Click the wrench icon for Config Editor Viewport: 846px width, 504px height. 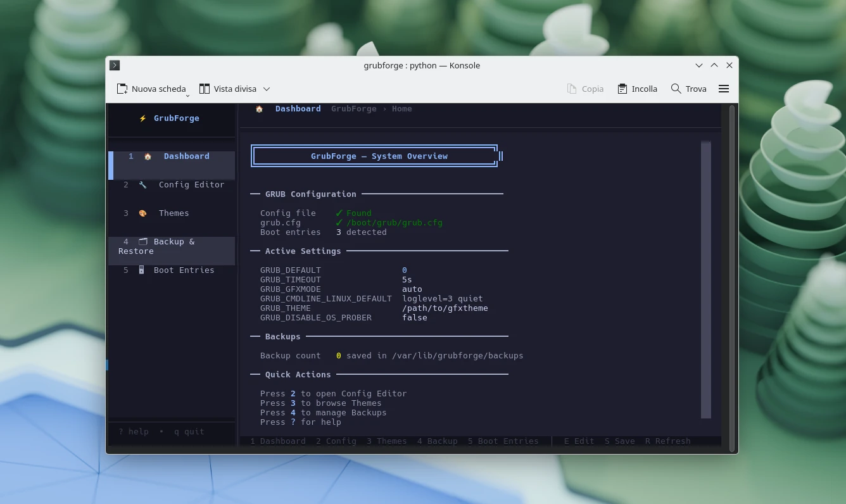click(x=142, y=185)
